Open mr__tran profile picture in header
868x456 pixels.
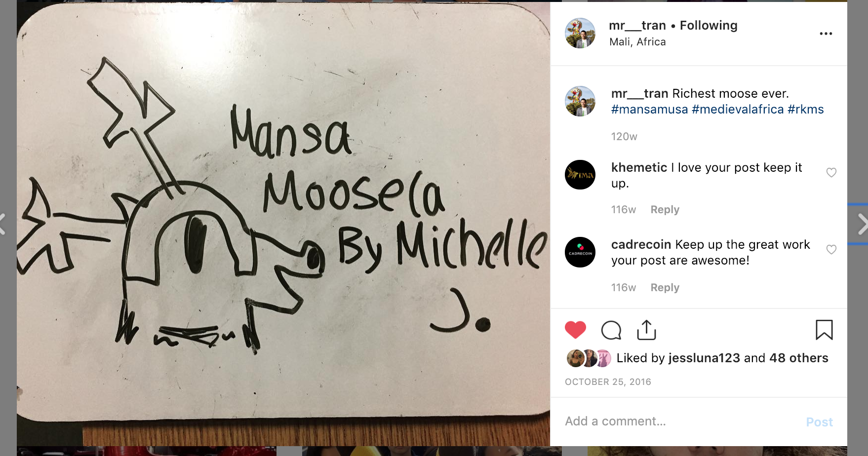[x=580, y=33]
